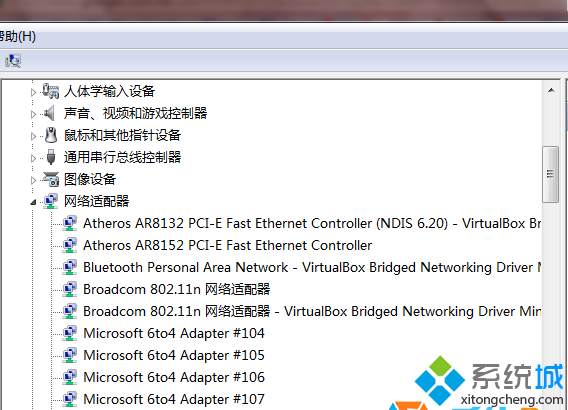Select Atheros AR8132 PCI-E Fast Ethernet Controller
Screen dimensions: 568x410
(312, 223)
